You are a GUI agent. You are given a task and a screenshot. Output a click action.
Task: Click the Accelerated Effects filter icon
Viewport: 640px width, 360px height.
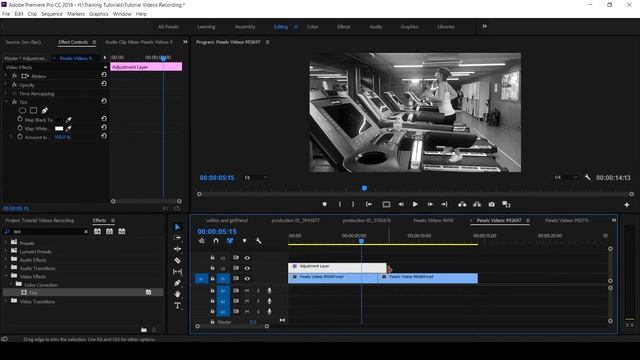(97, 231)
